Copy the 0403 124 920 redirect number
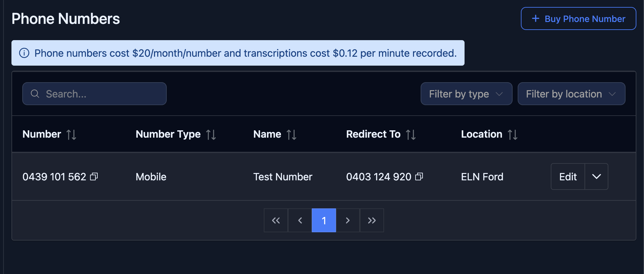 [419, 177]
